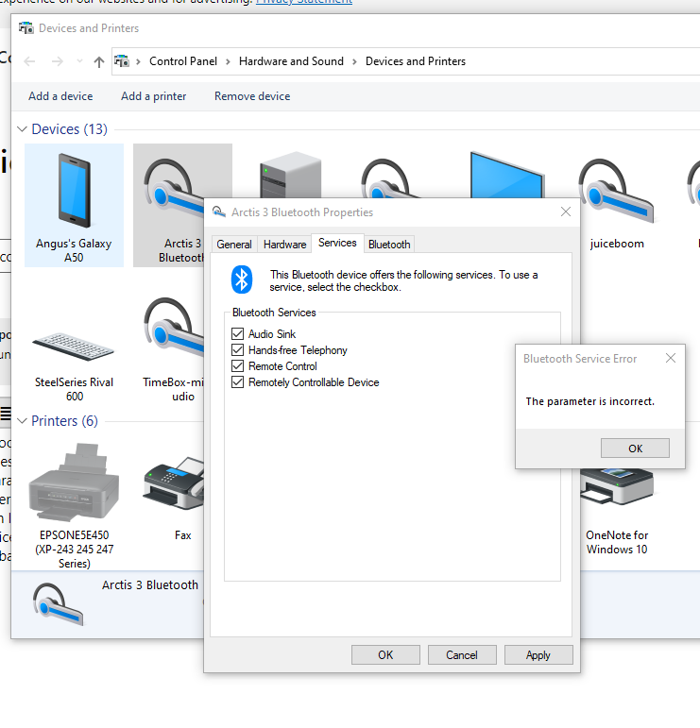Click the Devices and Printers title bar icon
Screen dimensions: 700x728
point(26,28)
